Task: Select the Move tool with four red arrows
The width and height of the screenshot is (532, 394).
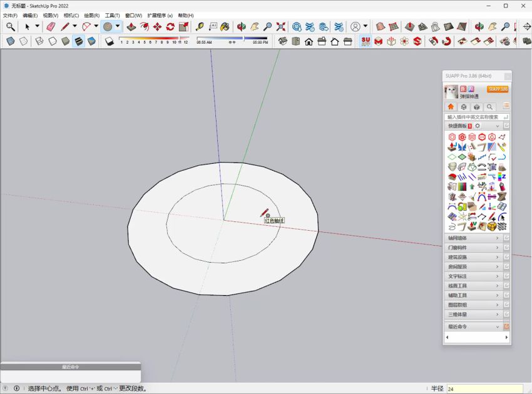Action: [158, 26]
